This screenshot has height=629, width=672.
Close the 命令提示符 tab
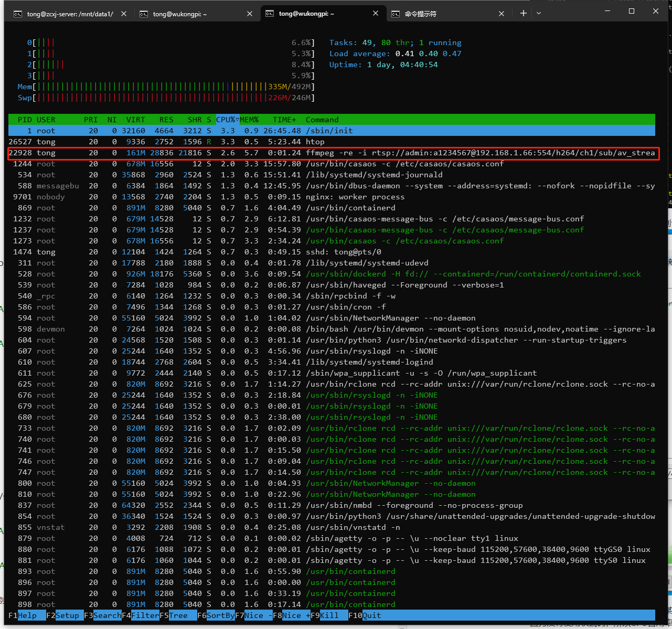[502, 14]
